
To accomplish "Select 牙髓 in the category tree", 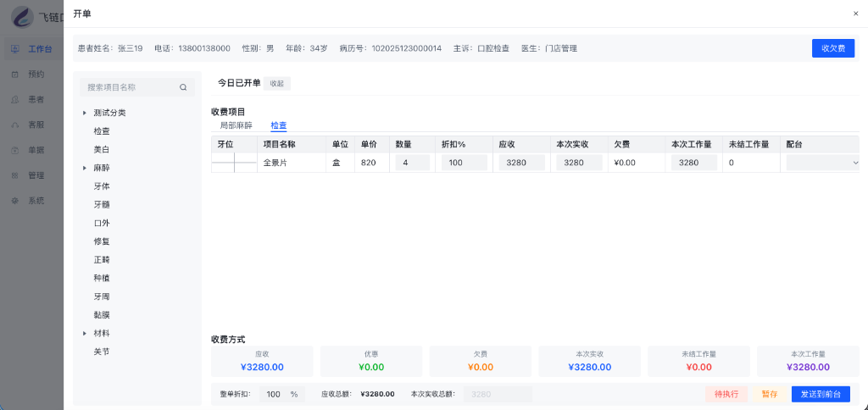I will pos(102,205).
